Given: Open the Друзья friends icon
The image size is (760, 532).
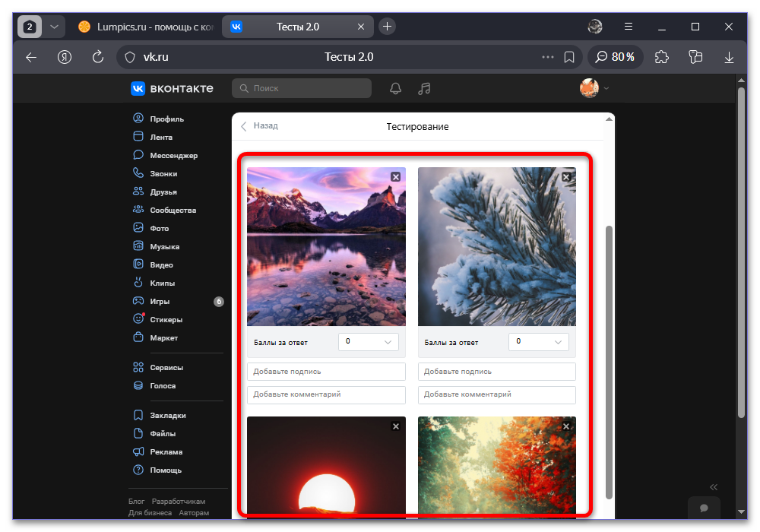Looking at the screenshot, I should [138, 192].
